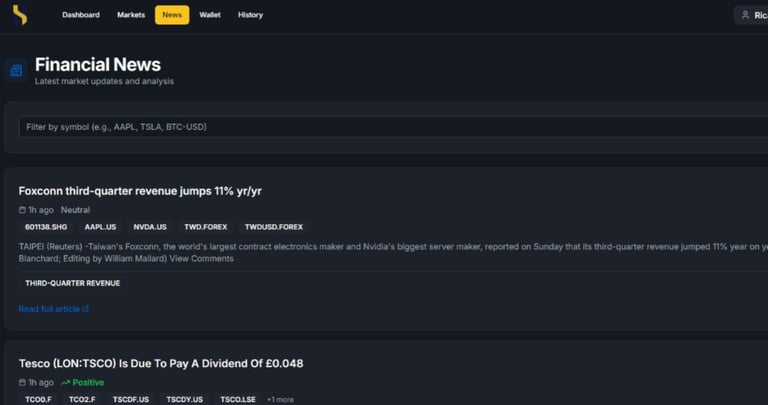Select the News tab

(x=172, y=15)
